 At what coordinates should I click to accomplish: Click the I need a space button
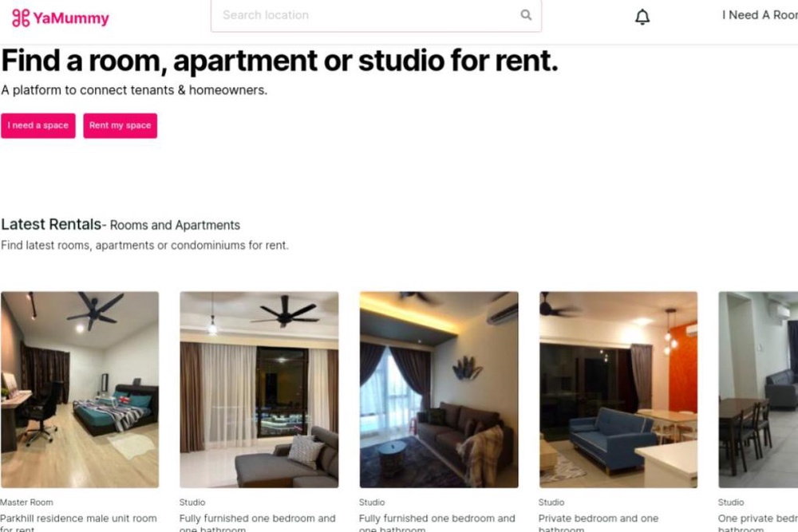(x=38, y=126)
